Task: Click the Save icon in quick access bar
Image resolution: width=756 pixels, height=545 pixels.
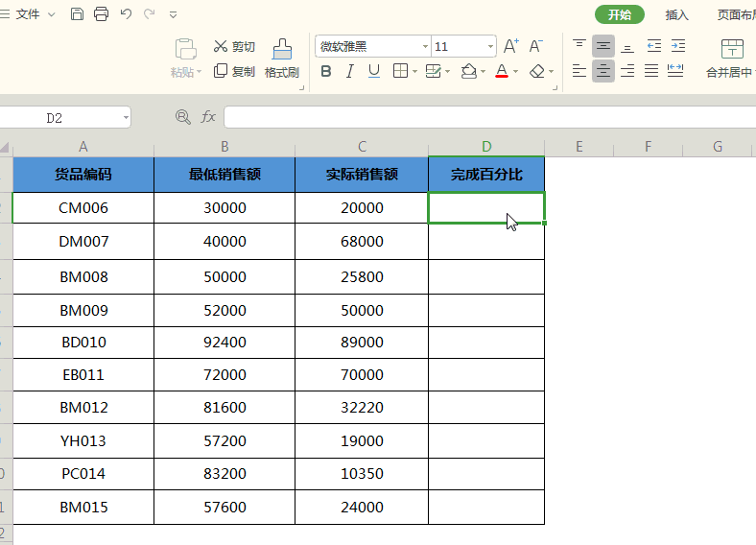Action: [77, 14]
